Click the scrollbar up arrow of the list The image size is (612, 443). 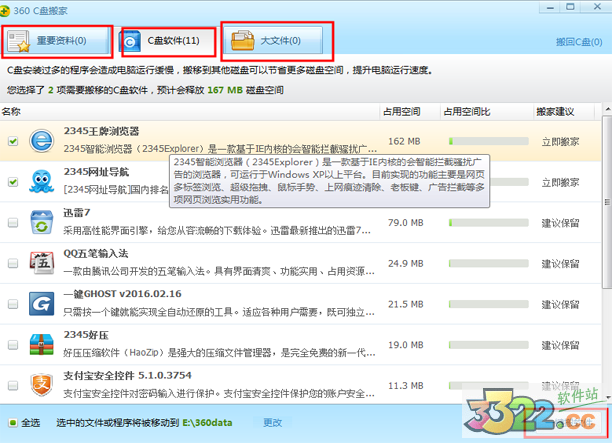tap(607, 109)
